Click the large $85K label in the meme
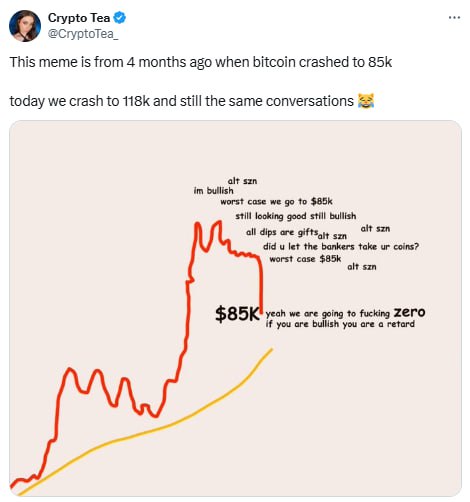Image resolution: width=470 pixels, height=502 pixels. pos(237,314)
